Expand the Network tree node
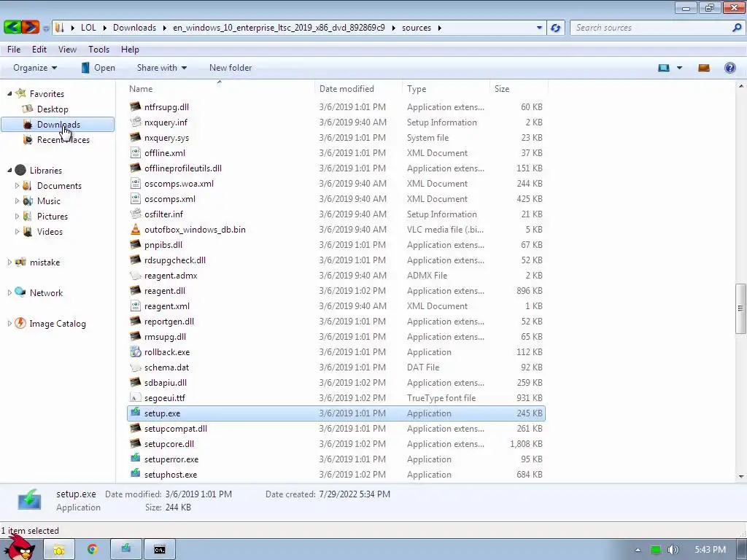 click(9, 292)
